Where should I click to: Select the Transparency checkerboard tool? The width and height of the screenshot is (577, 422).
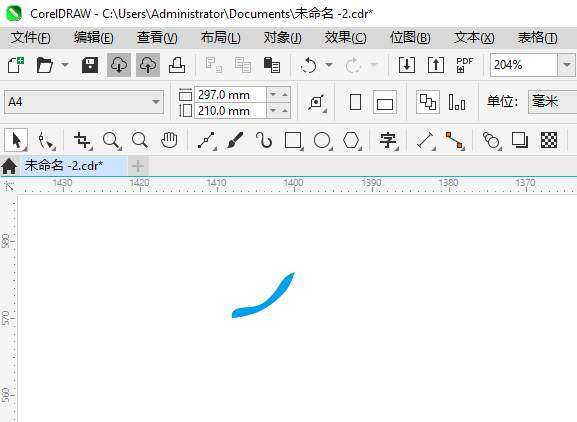point(549,140)
